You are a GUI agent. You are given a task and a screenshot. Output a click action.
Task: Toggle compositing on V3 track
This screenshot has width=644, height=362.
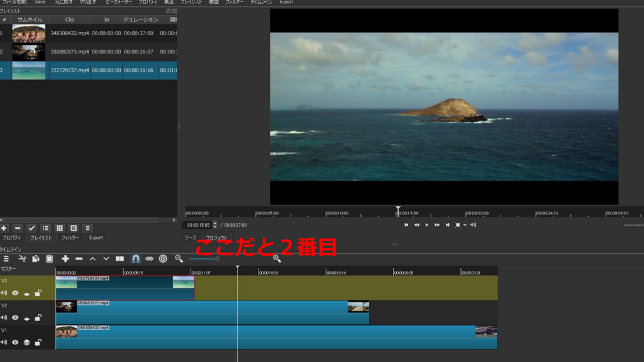pyautogui.click(x=26, y=293)
